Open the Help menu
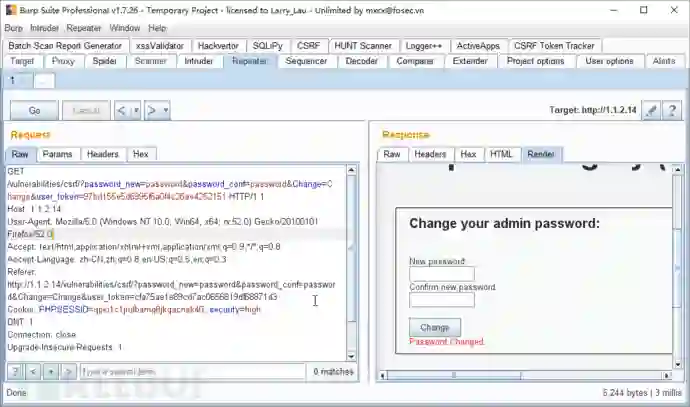 coord(157,28)
